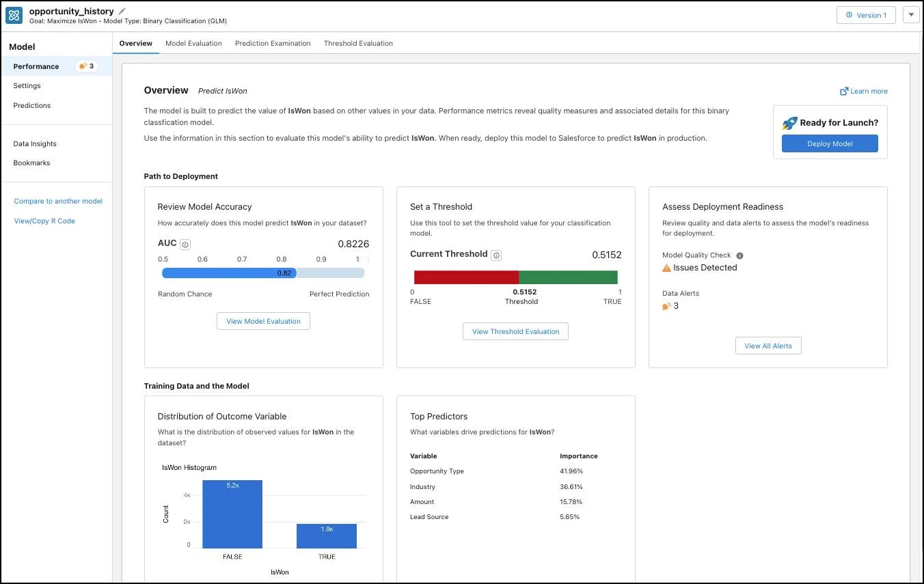The height and width of the screenshot is (584, 924).
Task: Click the IsWon Histogram chart title
Action: tap(189, 468)
